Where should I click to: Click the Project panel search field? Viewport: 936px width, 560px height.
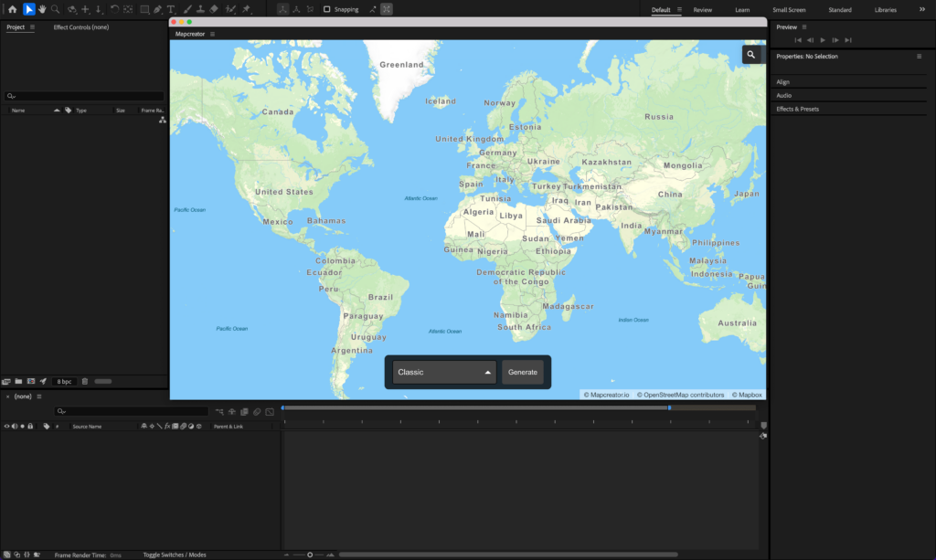84,96
